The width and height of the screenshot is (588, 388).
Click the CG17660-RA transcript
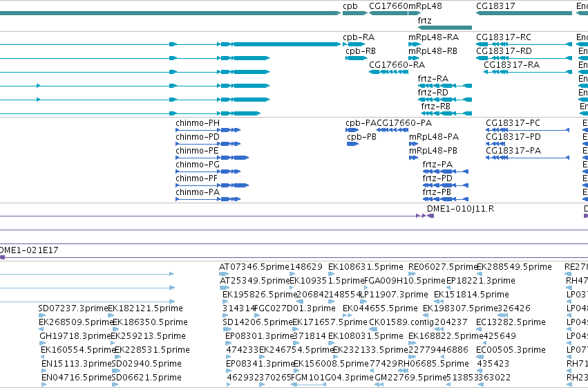click(388, 72)
